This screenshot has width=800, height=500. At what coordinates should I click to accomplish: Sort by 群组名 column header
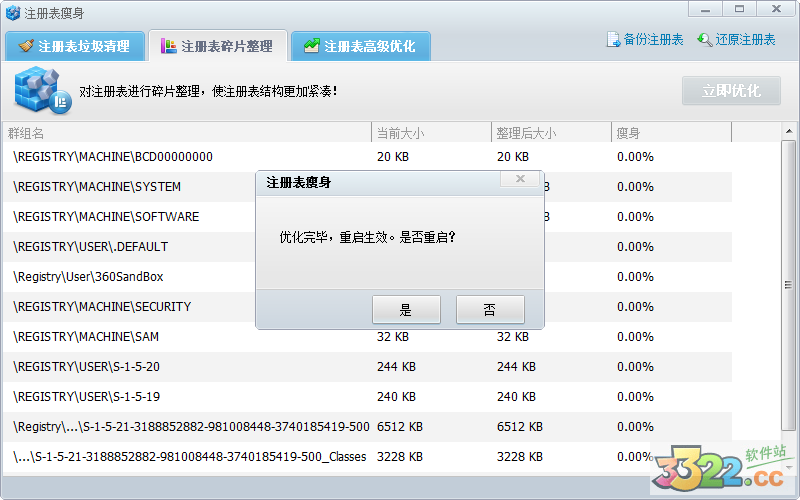187,133
